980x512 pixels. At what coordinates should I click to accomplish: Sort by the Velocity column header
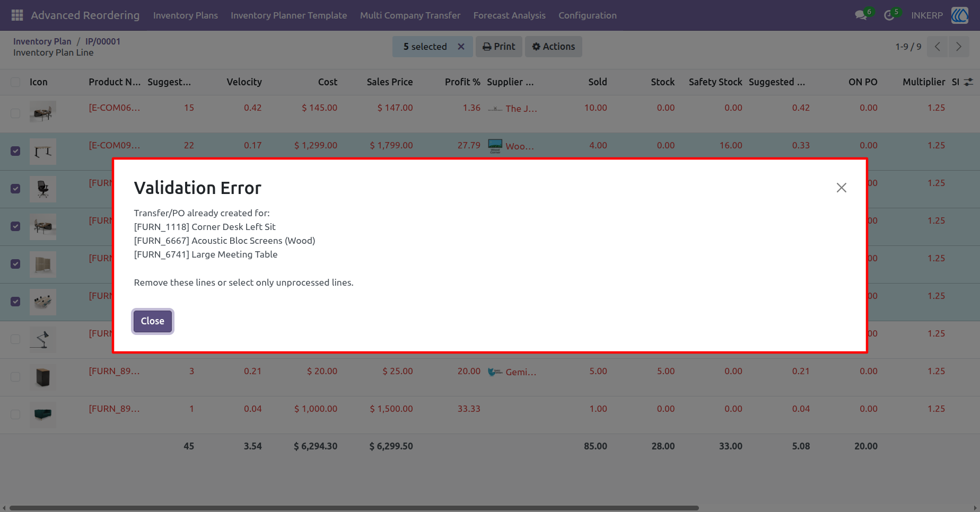tap(244, 82)
